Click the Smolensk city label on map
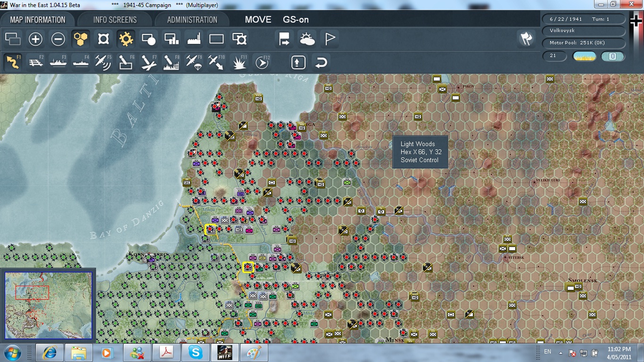Image resolution: width=644 pixels, height=362 pixels. click(583, 280)
